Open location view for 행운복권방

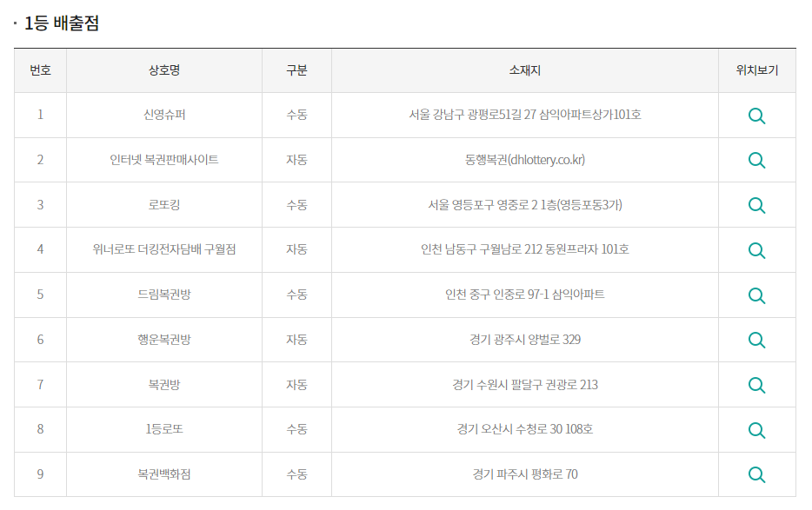[x=755, y=340]
